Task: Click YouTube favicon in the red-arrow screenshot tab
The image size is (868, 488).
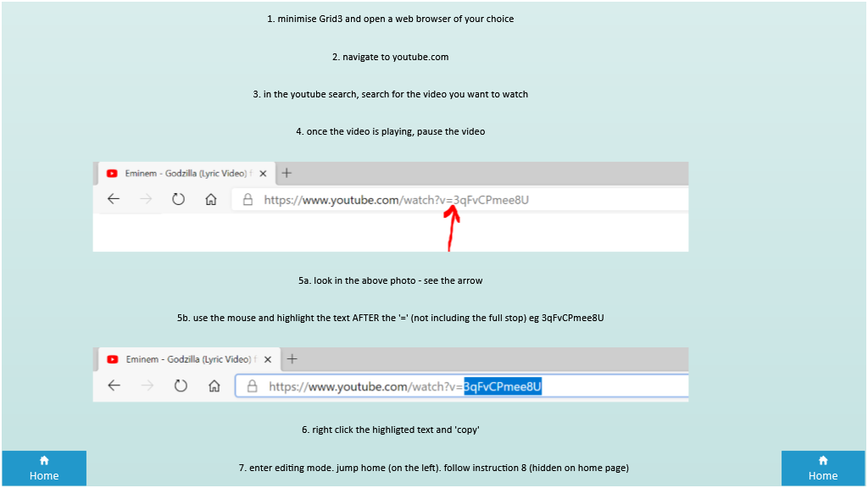Action: click(112, 174)
